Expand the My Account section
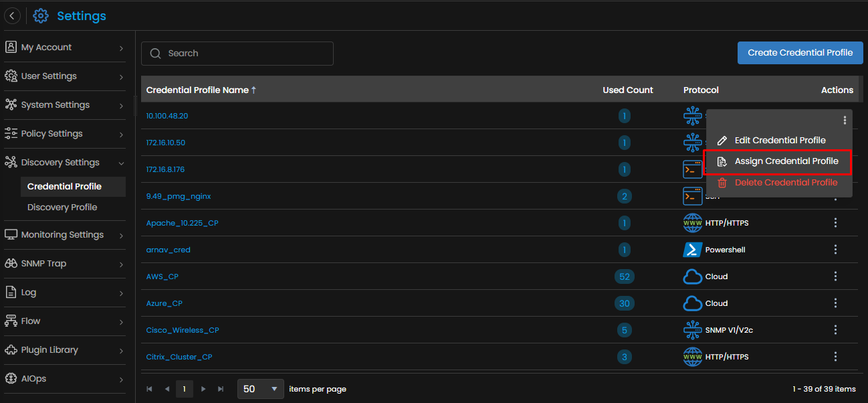The height and width of the screenshot is (403, 868). pyautogui.click(x=65, y=48)
